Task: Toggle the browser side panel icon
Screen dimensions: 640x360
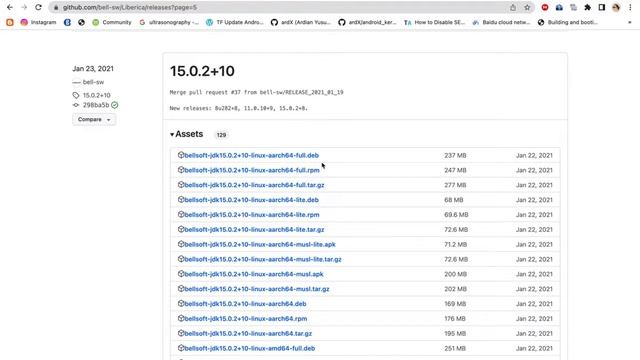Action: coord(602,7)
